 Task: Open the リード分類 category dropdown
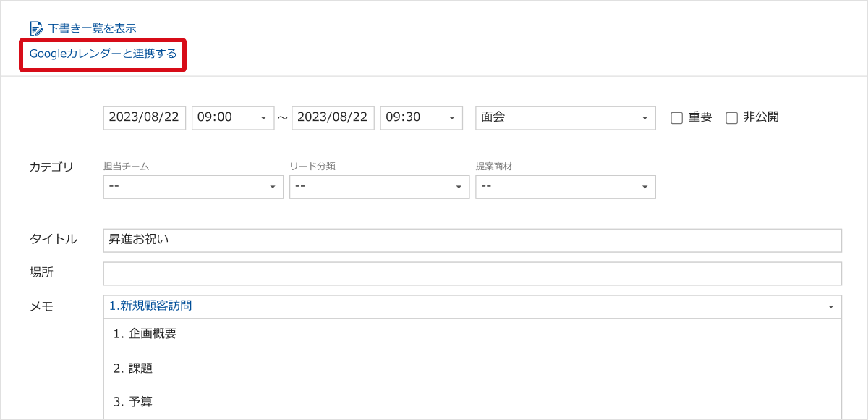tap(379, 187)
